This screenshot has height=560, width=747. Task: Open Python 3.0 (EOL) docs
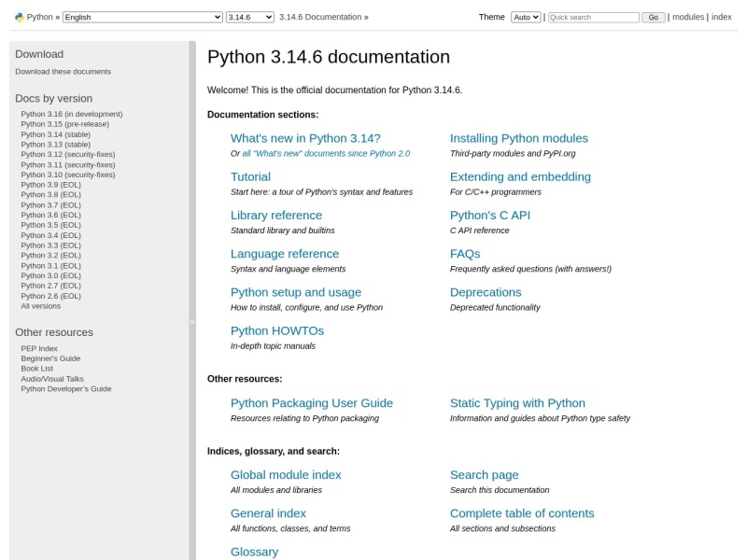50,275
